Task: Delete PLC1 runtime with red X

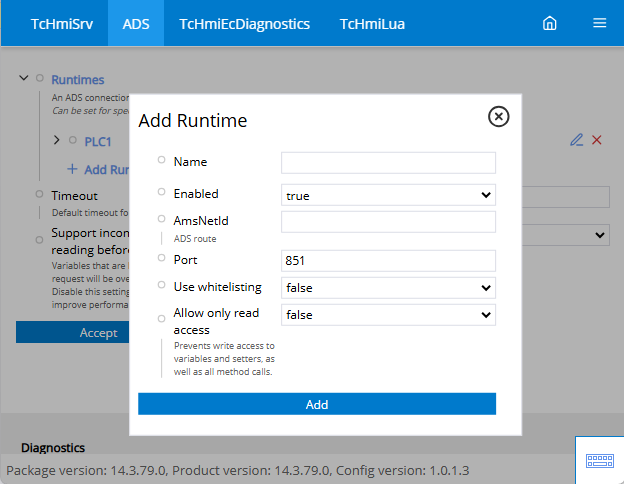Action: (597, 140)
